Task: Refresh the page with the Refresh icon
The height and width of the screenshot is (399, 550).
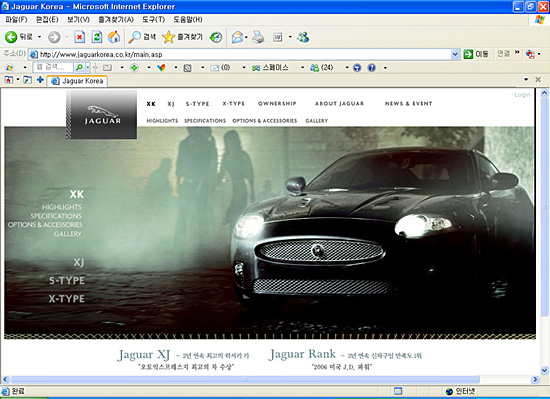Action: [97, 37]
